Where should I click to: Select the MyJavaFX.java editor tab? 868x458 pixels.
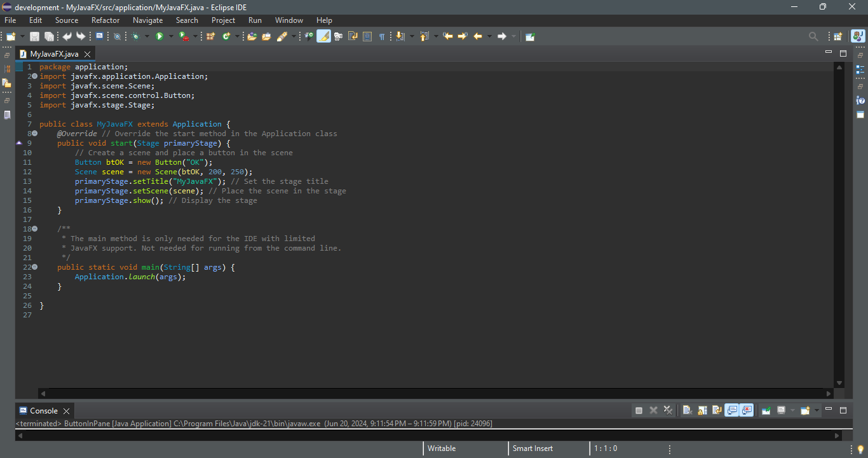coord(54,54)
